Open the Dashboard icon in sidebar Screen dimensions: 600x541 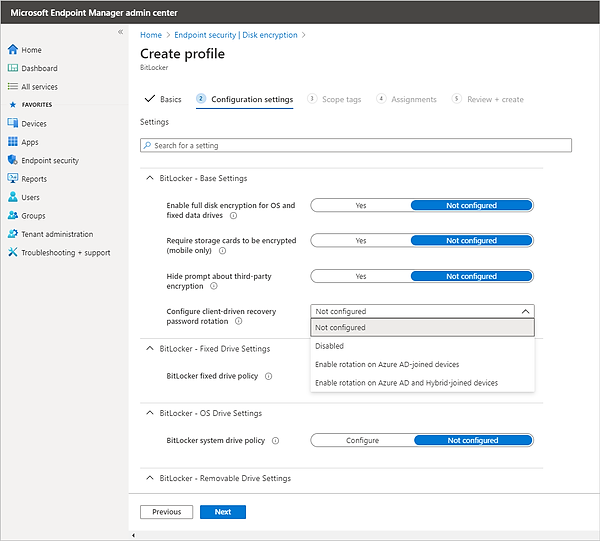(13, 68)
